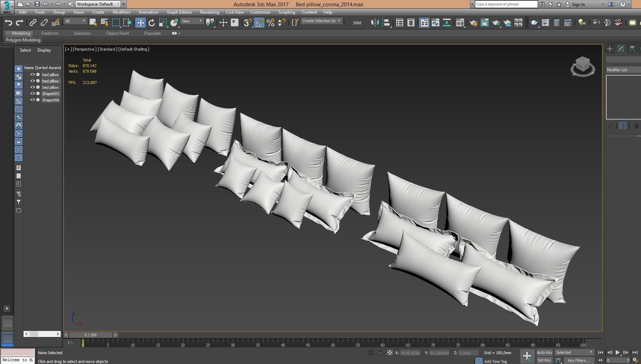
Task: Switch to the Create command panel
Action: tap(610, 49)
